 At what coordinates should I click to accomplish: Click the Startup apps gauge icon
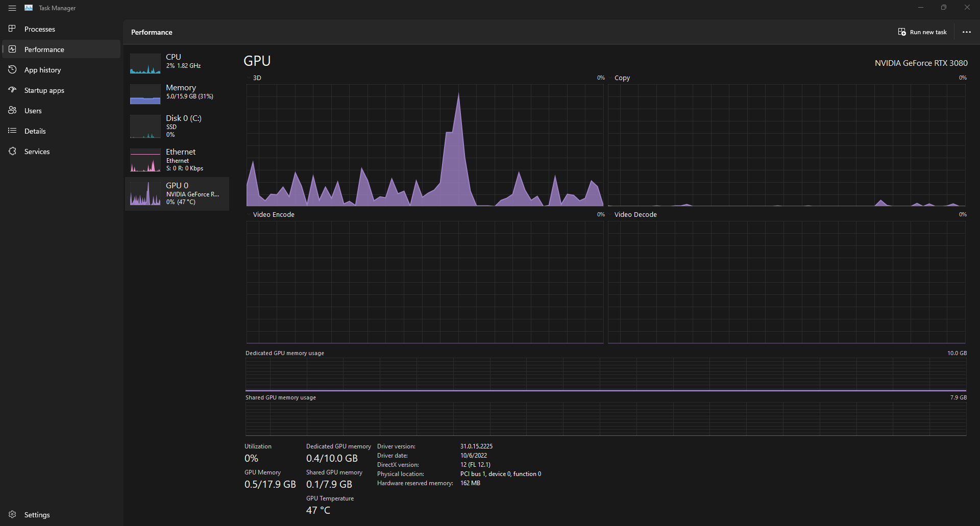point(12,90)
